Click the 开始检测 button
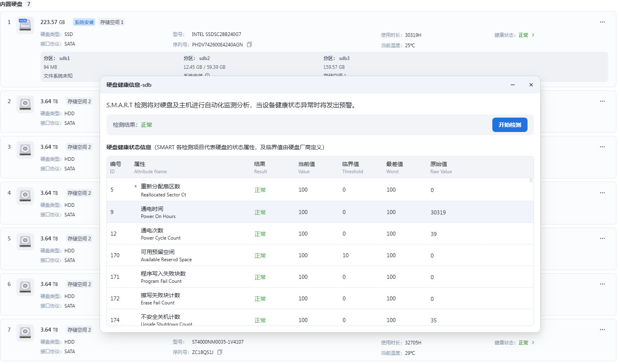The image size is (620, 364). click(x=510, y=125)
